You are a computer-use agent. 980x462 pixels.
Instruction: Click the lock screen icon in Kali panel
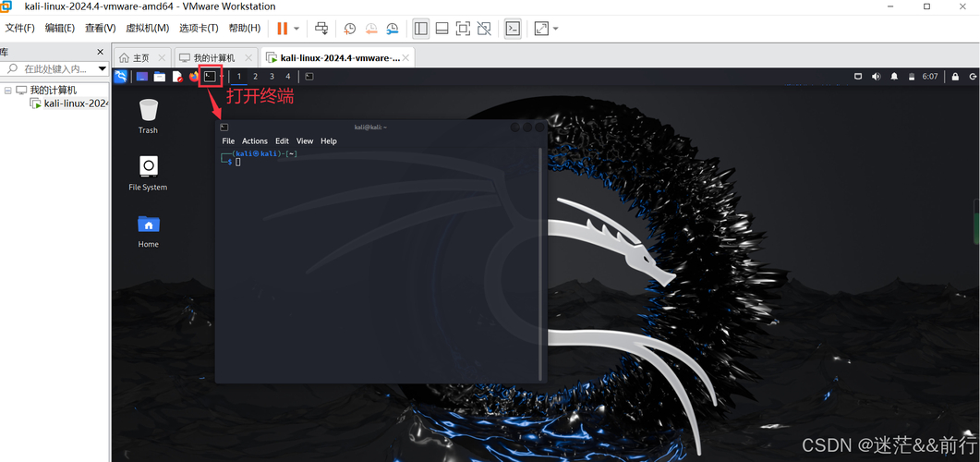955,77
